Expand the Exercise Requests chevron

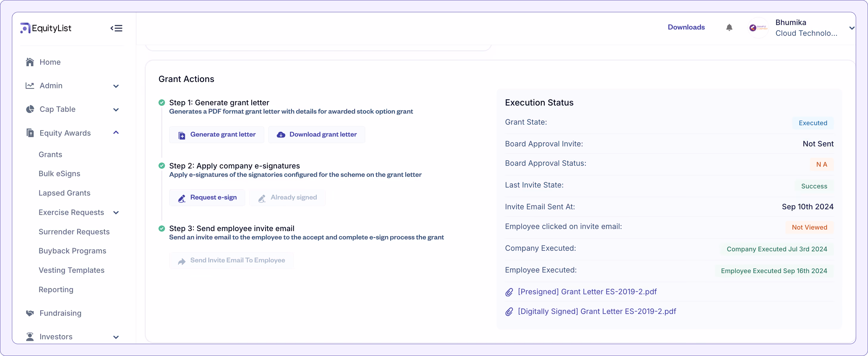(x=116, y=213)
